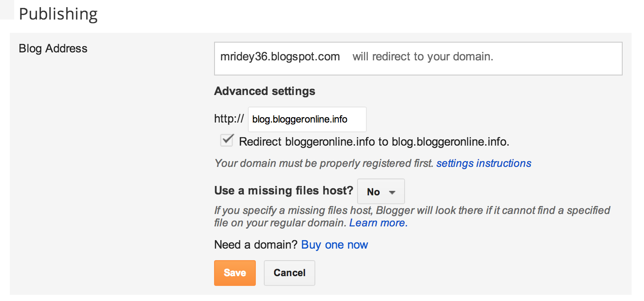Image resolution: width=644 pixels, height=301 pixels.
Task: Click the checkmark before Redirect bloggeronline.info text
Action: tap(227, 140)
